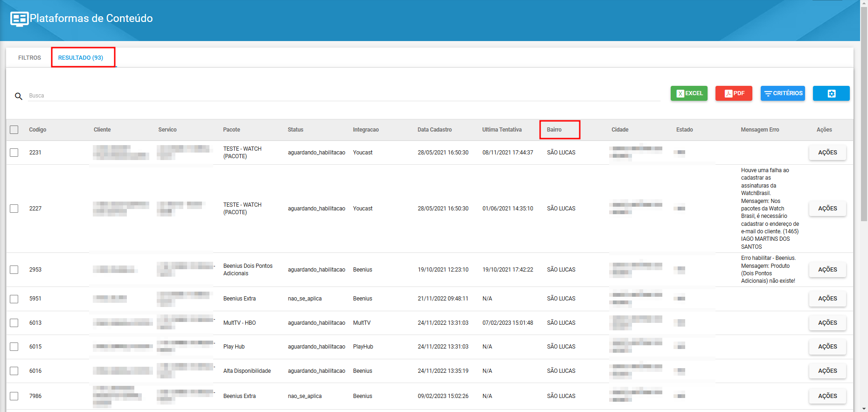
Task: Export results with the PDF button
Action: click(x=734, y=93)
